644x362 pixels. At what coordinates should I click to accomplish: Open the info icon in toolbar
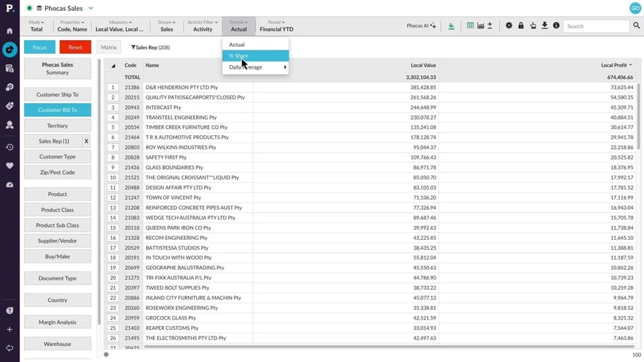point(556,26)
